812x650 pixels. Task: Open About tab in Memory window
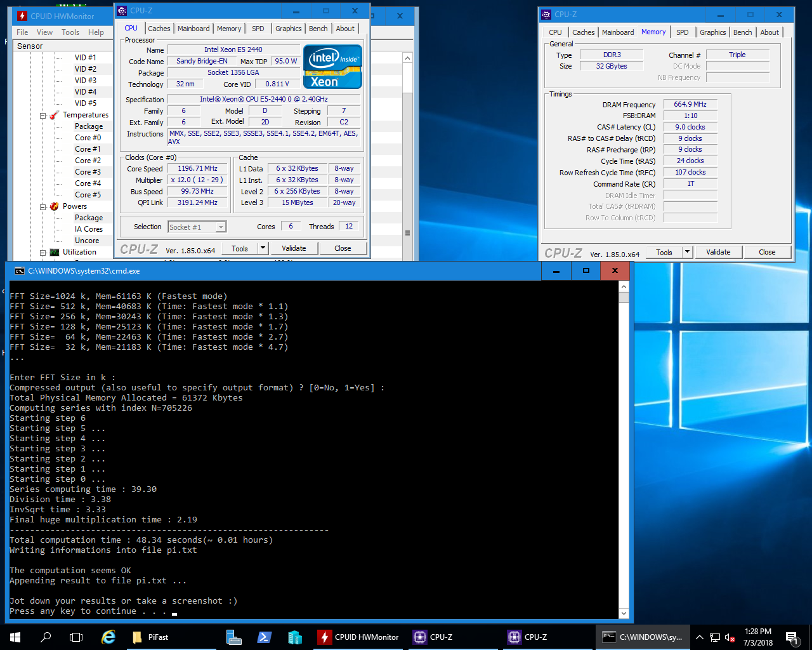point(769,32)
